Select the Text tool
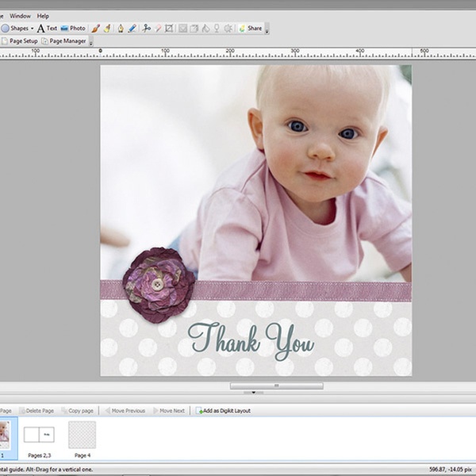This screenshot has height=476, width=476. pos(47,28)
